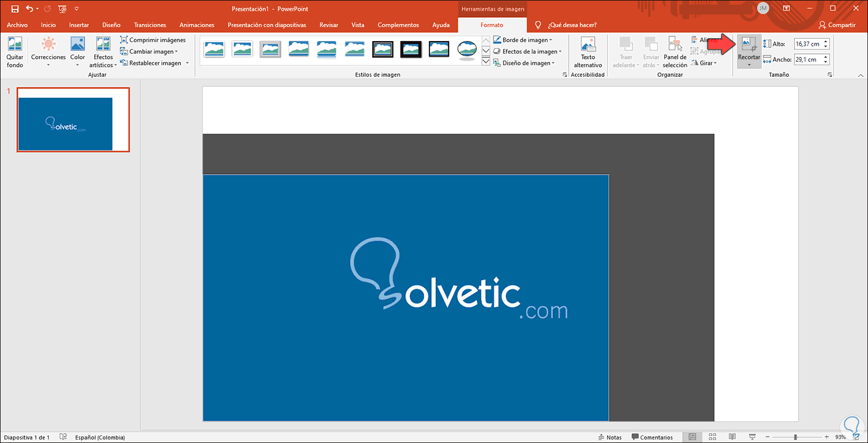Switch to the Inicio tab
The height and width of the screenshot is (443, 868).
point(49,25)
